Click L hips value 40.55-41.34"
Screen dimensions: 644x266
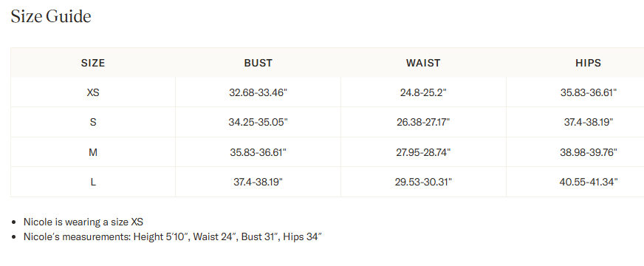pyautogui.click(x=588, y=182)
